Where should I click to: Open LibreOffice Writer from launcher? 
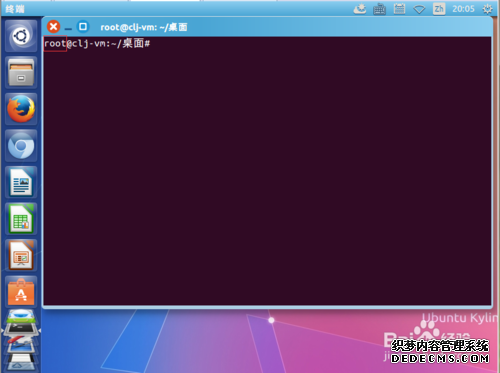click(x=21, y=182)
